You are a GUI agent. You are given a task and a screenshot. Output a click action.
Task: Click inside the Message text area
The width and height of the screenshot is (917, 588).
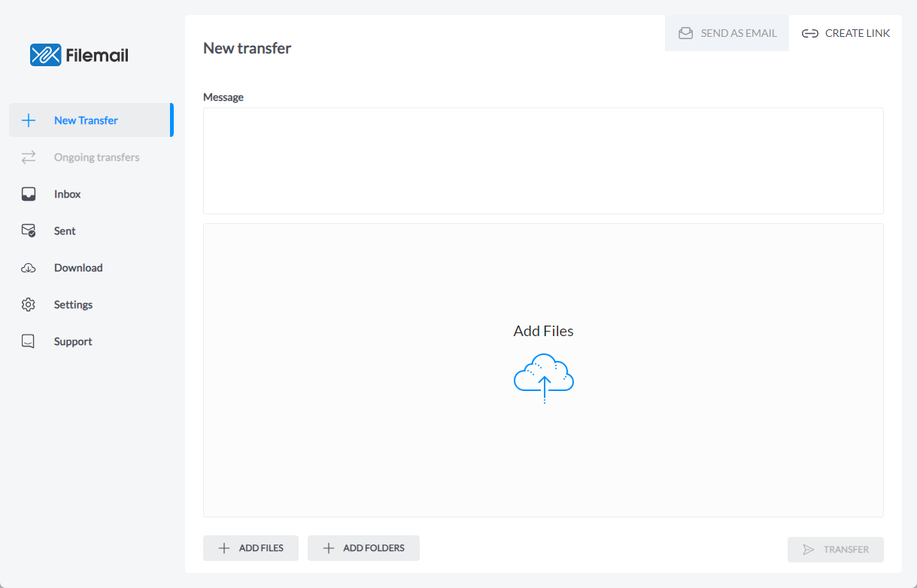click(x=543, y=161)
